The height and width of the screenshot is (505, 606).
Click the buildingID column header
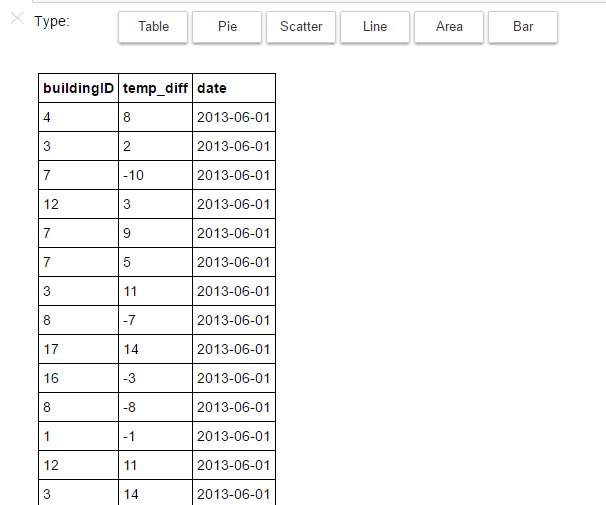[x=78, y=88]
